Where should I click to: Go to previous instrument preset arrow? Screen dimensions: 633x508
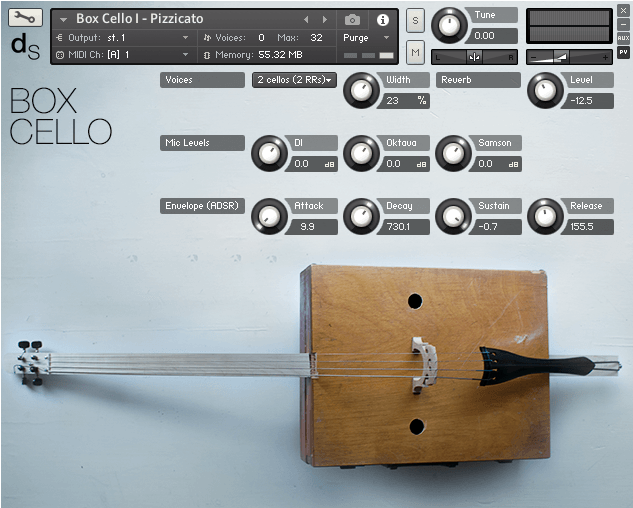(x=306, y=19)
